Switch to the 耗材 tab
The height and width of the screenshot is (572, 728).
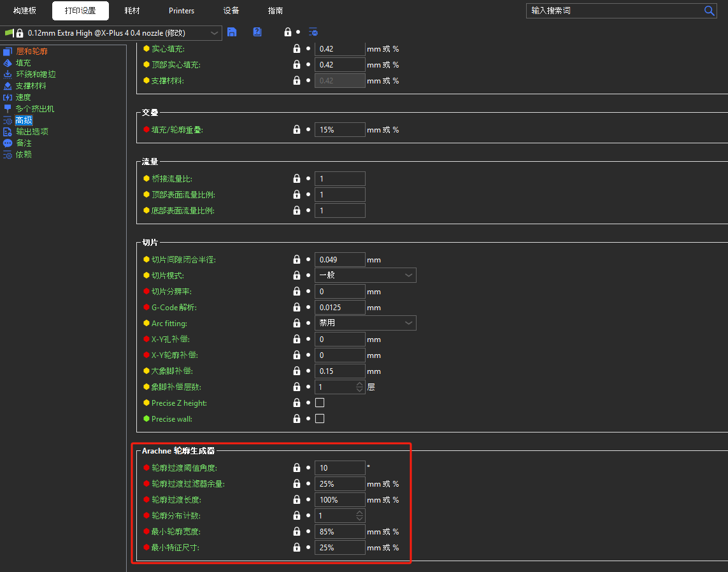point(132,11)
